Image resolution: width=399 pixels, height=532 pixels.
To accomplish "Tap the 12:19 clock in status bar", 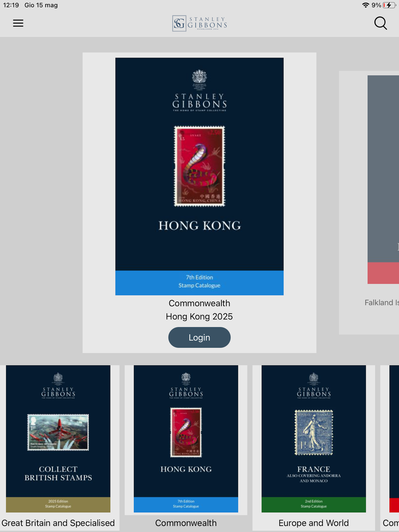I will (11, 5).
